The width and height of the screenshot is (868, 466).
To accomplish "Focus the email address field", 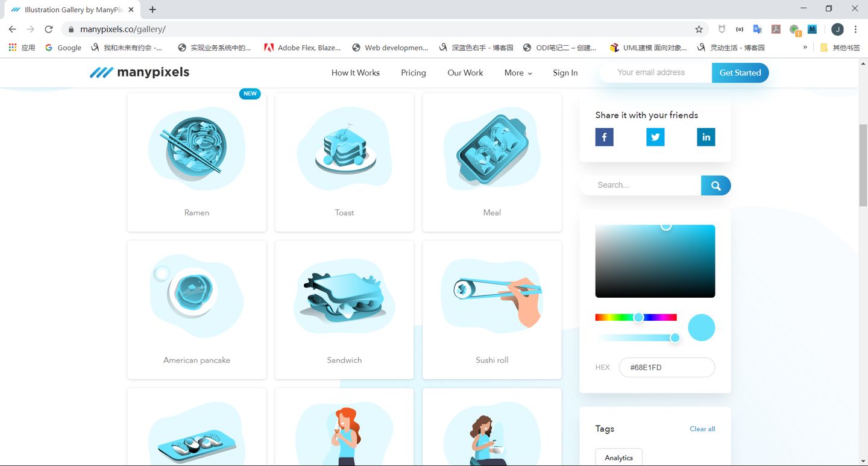I will [656, 72].
